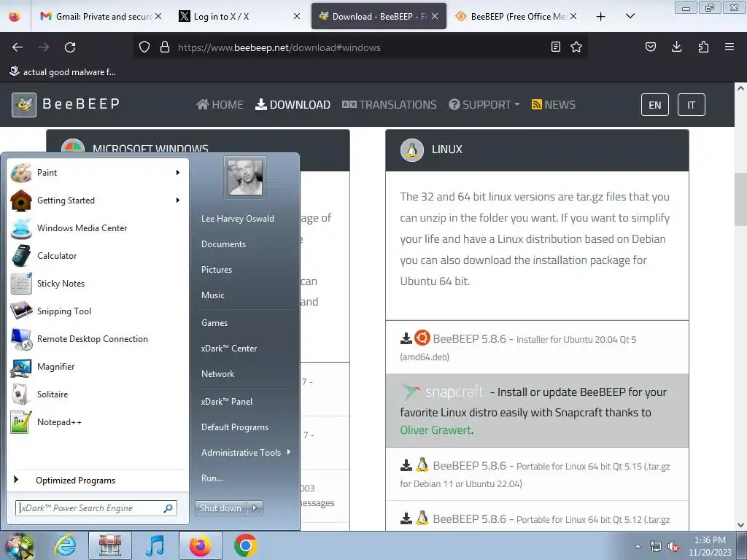Start the Snipping Tool
747x560 pixels.
(x=97, y=311)
